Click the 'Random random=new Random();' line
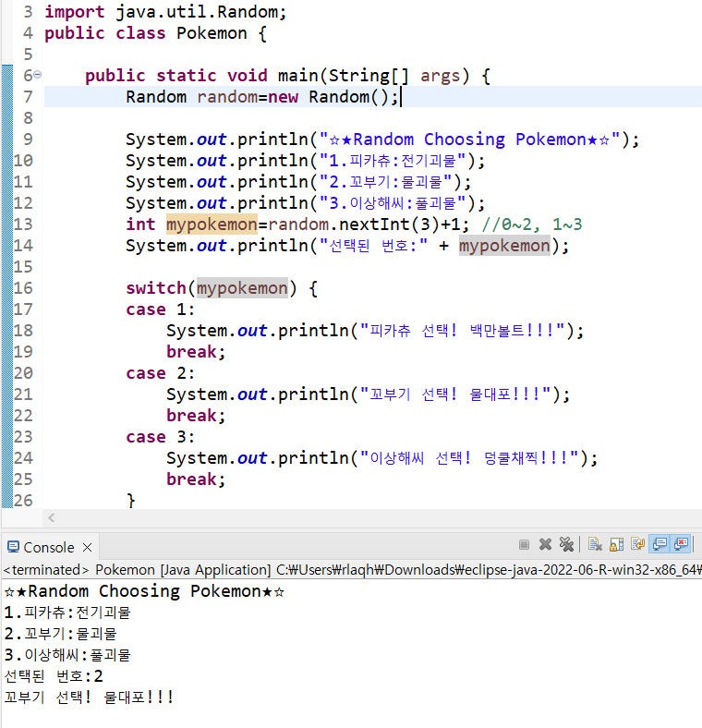Image resolution: width=702 pixels, height=728 pixels. coord(262,97)
